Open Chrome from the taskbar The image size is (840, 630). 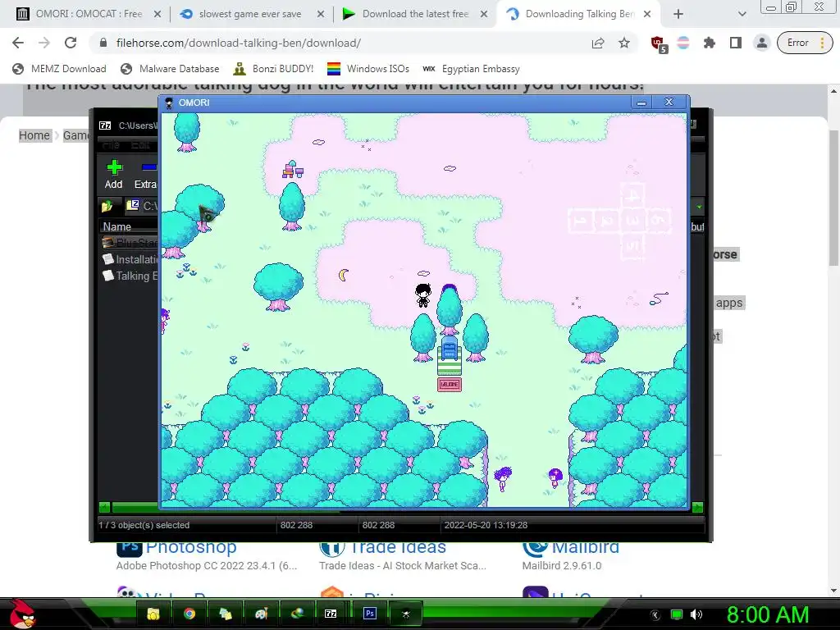point(189,614)
